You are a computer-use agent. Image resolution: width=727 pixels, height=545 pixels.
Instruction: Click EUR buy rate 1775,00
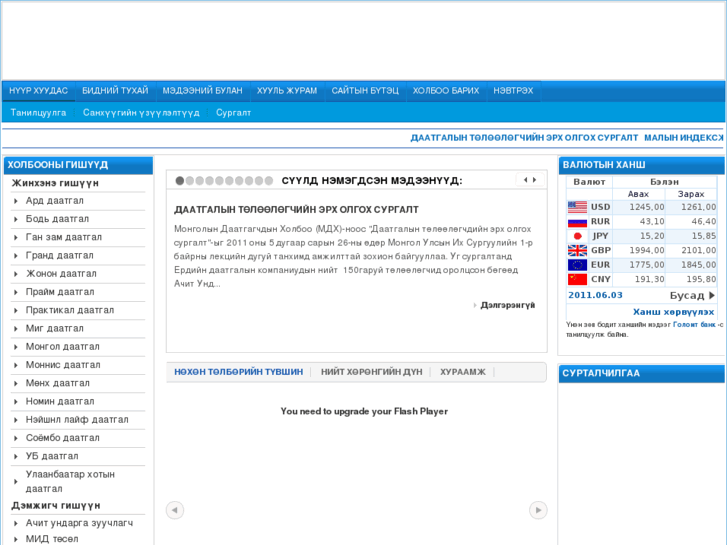pos(647,265)
